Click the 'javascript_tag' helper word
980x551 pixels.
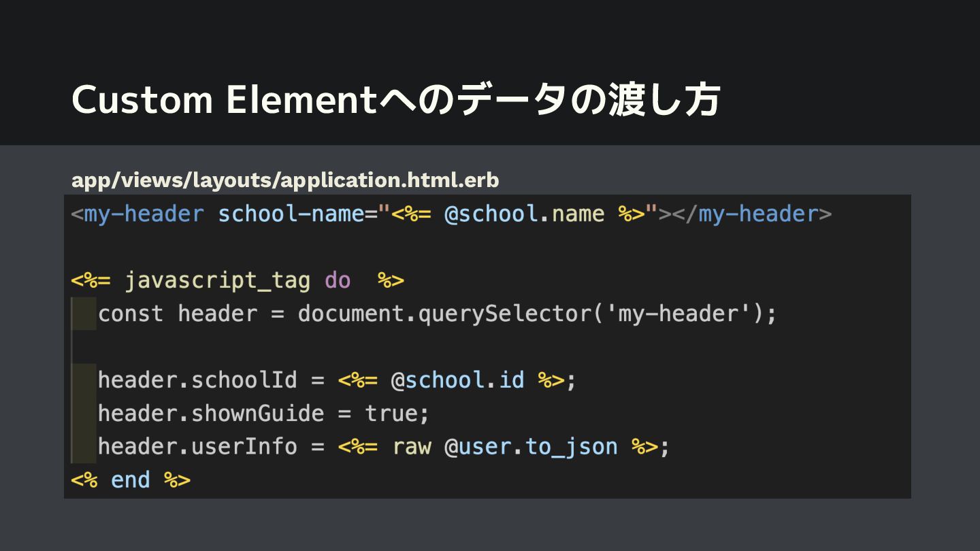tap(218, 280)
